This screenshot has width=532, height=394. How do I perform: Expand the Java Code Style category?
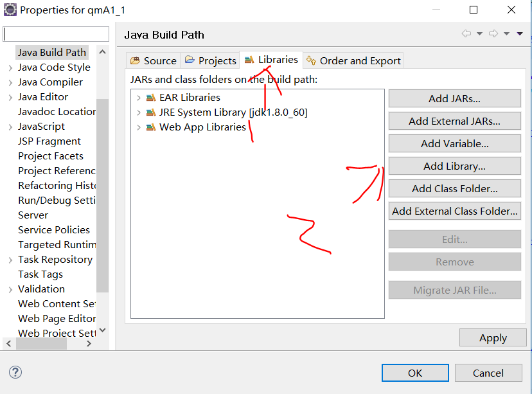[10, 67]
